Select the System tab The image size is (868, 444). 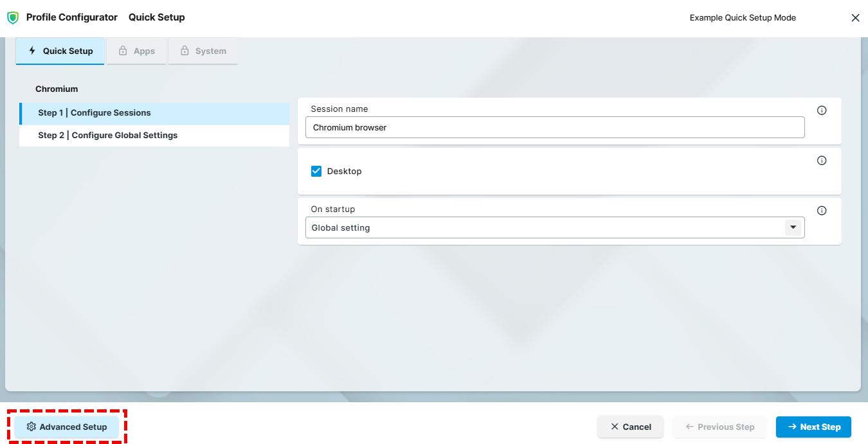pyautogui.click(x=203, y=51)
